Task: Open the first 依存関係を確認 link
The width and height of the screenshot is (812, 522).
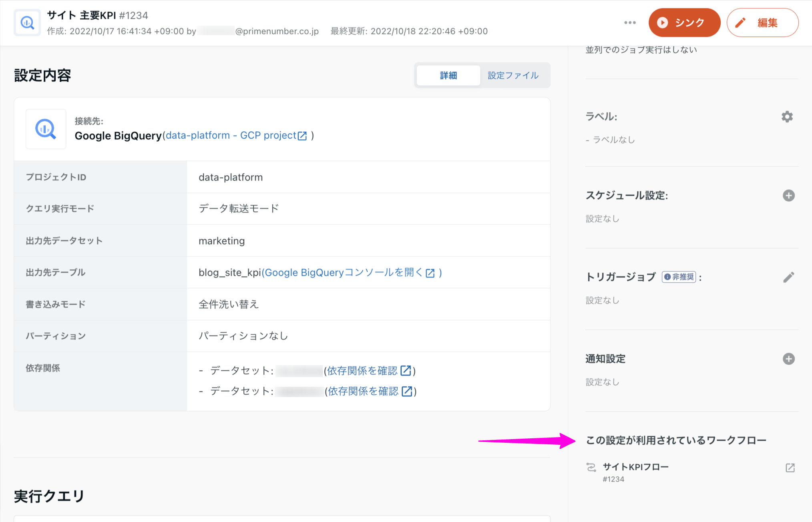Action: click(362, 371)
